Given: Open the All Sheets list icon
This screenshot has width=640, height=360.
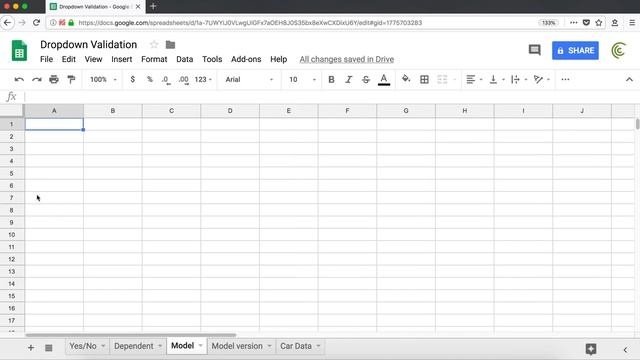Looking at the screenshot, I should [x=49, y=348].
